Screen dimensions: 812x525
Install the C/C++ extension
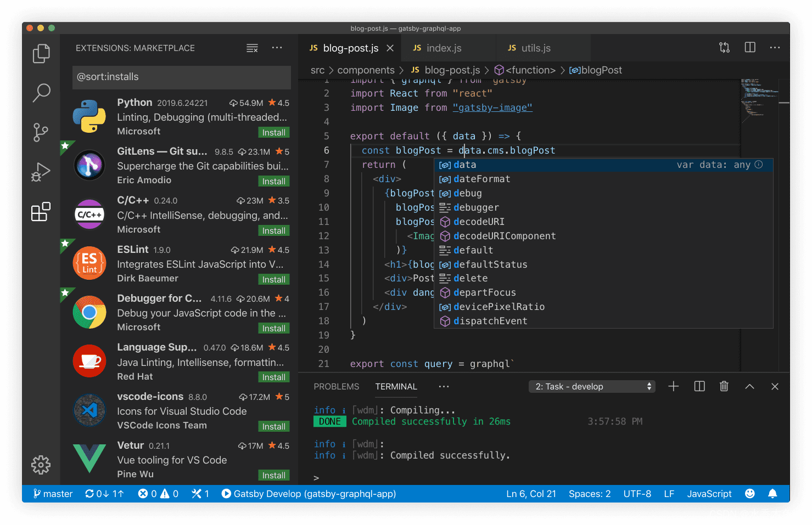click(273, 230)
